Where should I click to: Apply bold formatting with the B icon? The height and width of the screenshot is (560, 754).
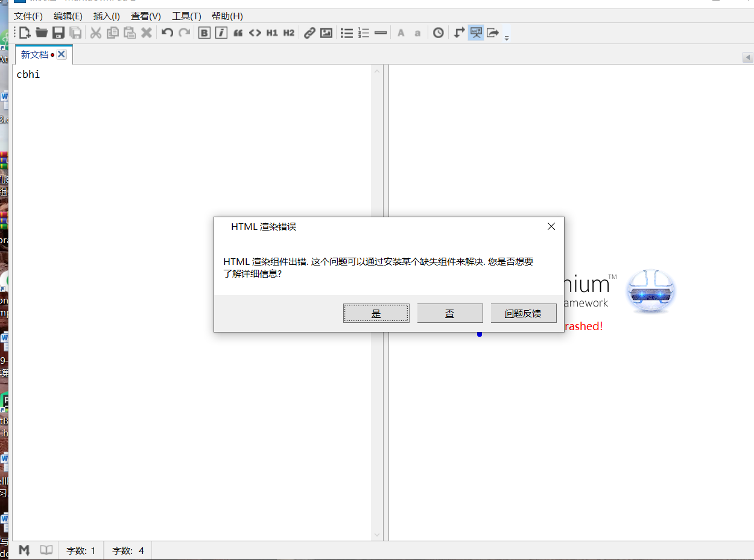204,33
